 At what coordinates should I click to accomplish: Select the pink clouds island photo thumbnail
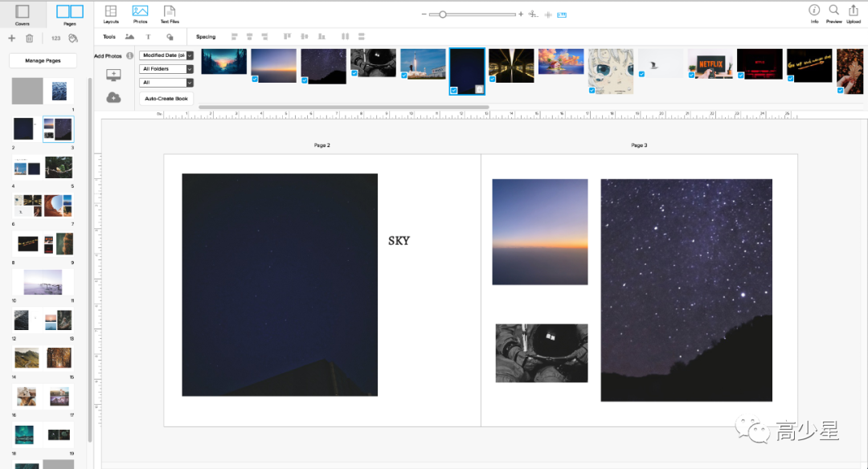[561, 61]
